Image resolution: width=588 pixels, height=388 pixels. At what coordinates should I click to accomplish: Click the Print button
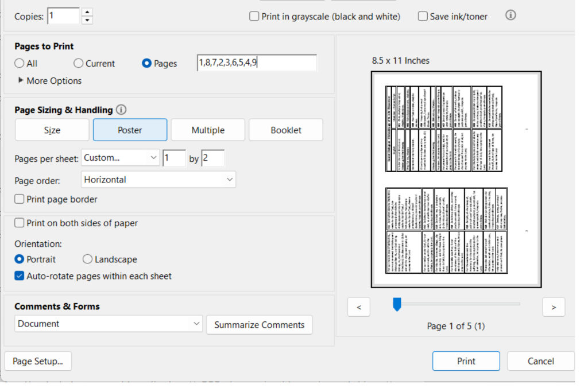(466, 361)
